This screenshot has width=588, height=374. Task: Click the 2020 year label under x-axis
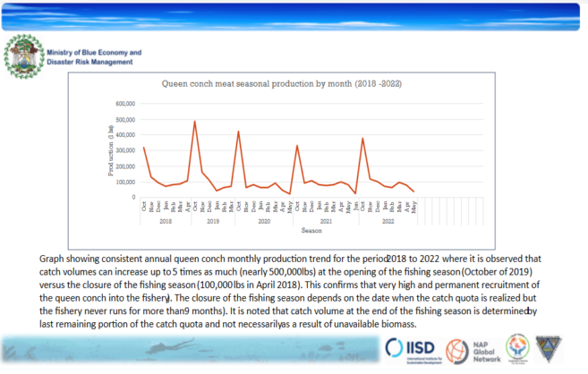[x=264, y=219]
